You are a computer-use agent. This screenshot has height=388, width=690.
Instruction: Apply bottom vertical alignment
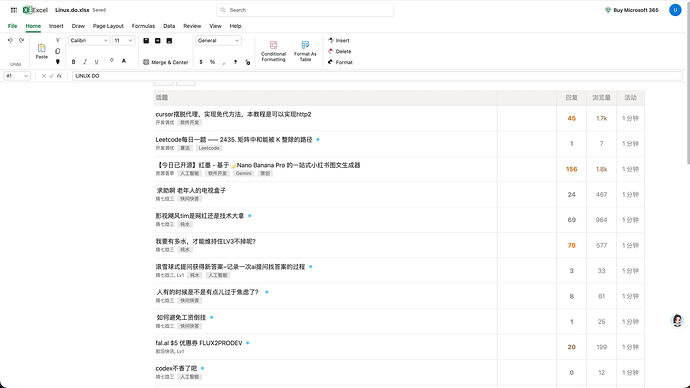point(169,40)
